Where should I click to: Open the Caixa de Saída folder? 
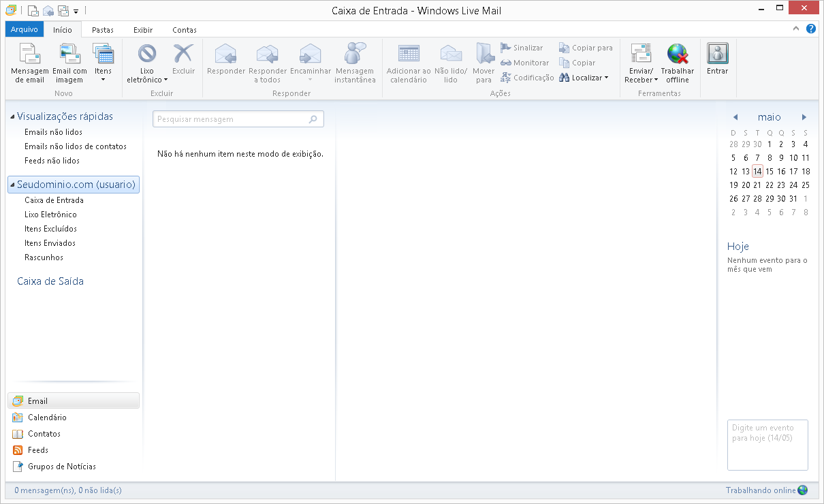pyautogui.click(x=50, y=281)
